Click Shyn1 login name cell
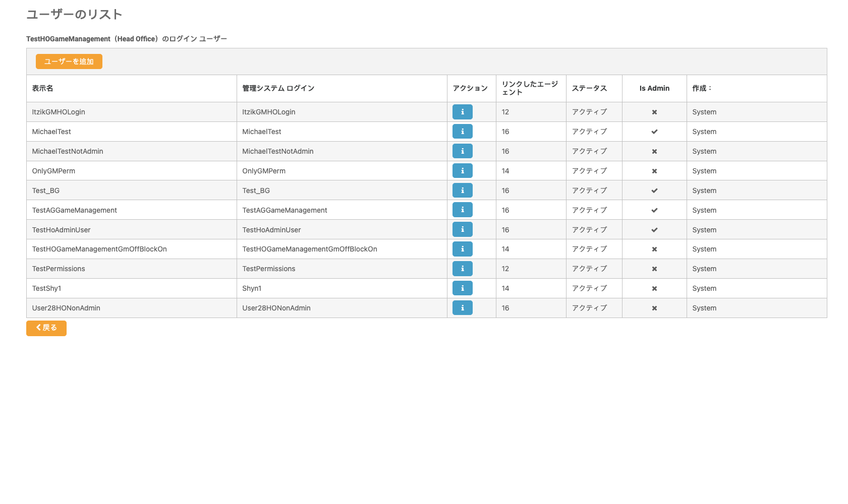Screen dimensions: 848x504 point(252,288)
